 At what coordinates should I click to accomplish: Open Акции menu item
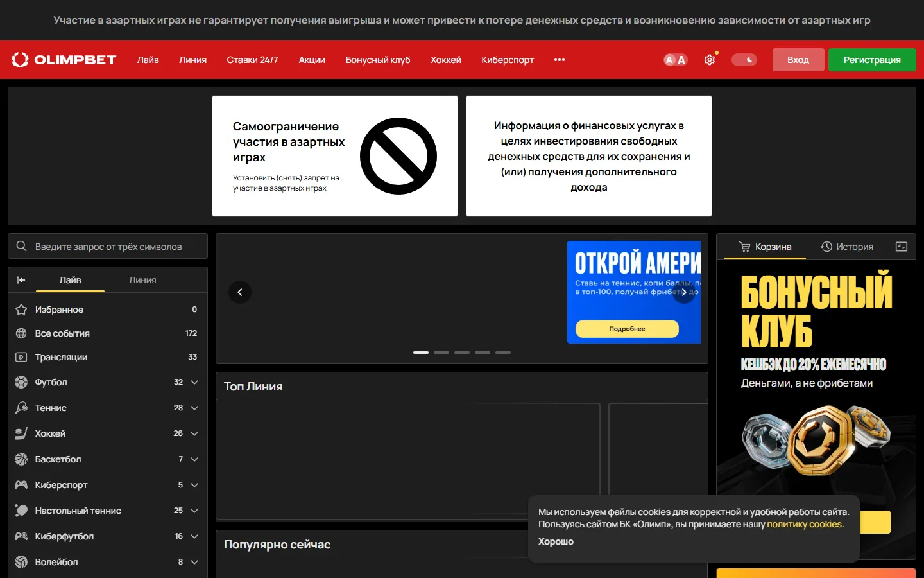click(312, 60)
